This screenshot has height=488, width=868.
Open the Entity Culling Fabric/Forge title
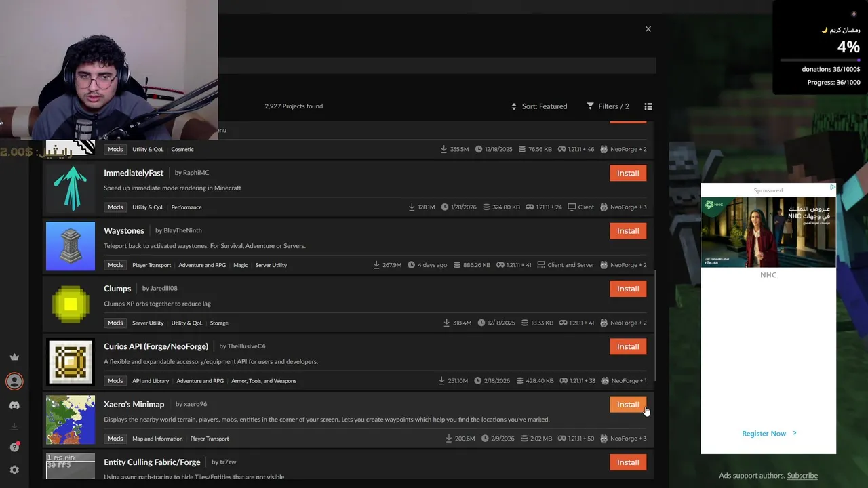tap(152, 462)
